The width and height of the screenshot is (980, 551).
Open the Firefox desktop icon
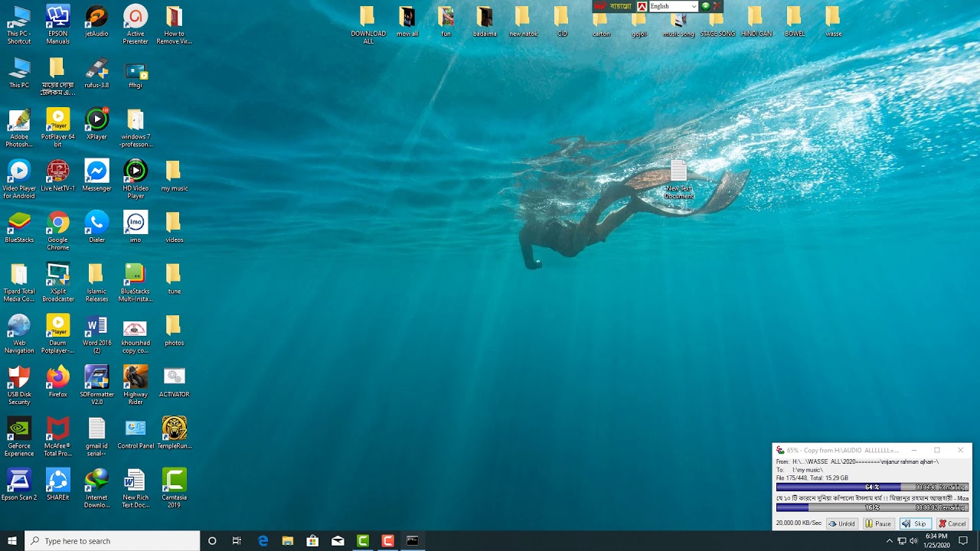[58, 381]
